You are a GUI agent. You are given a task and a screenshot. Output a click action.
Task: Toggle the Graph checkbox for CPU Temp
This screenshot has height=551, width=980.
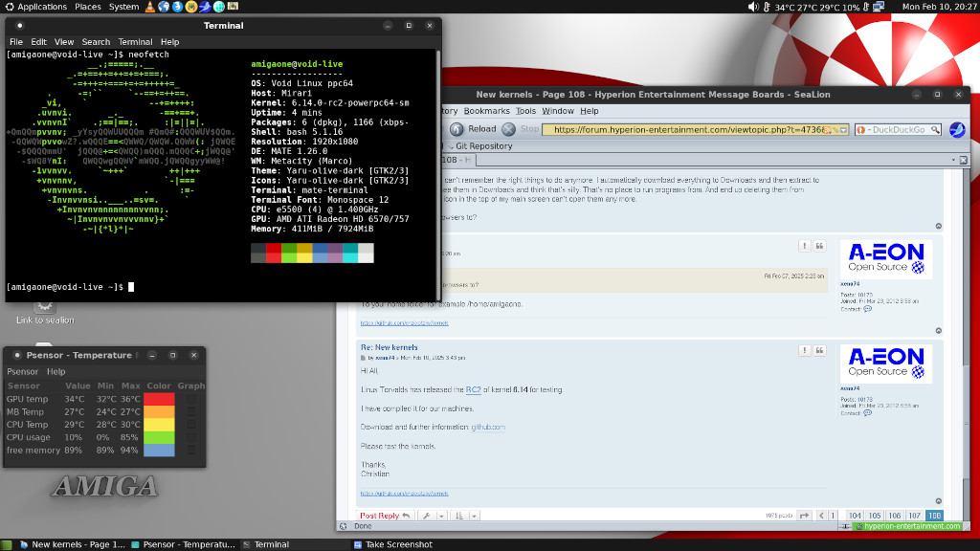point(191,425)
